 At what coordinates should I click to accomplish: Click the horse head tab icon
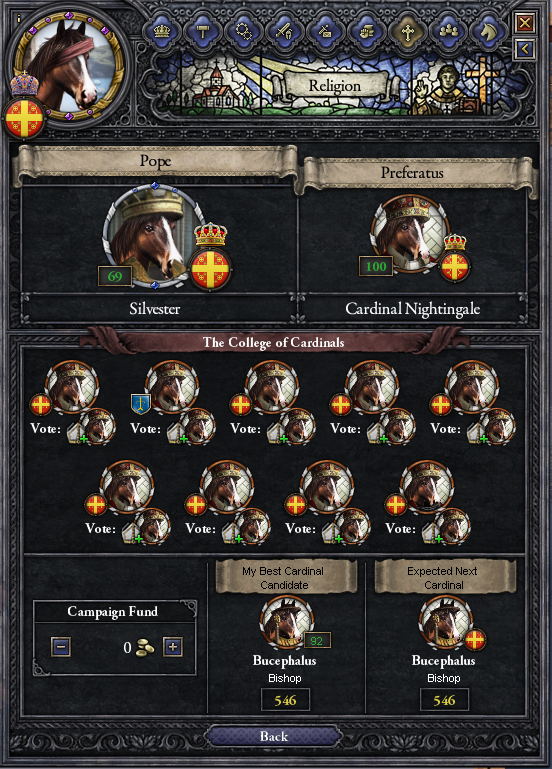[489, 31]
